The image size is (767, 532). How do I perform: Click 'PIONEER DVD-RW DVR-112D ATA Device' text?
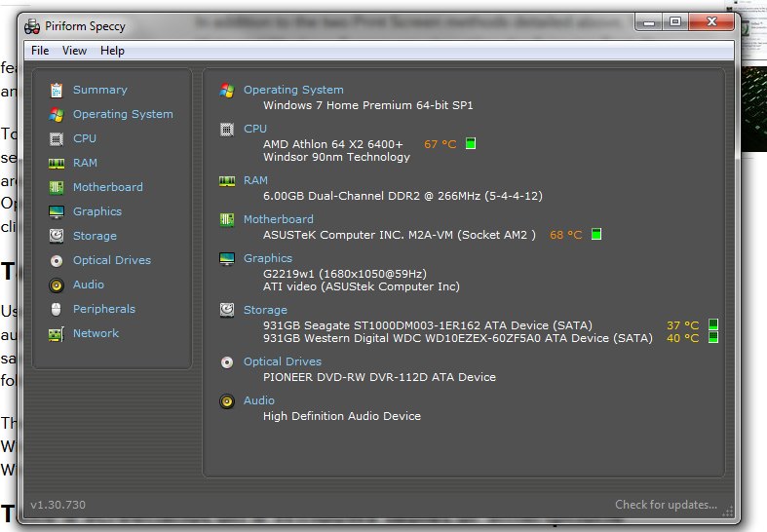point(379,377)
